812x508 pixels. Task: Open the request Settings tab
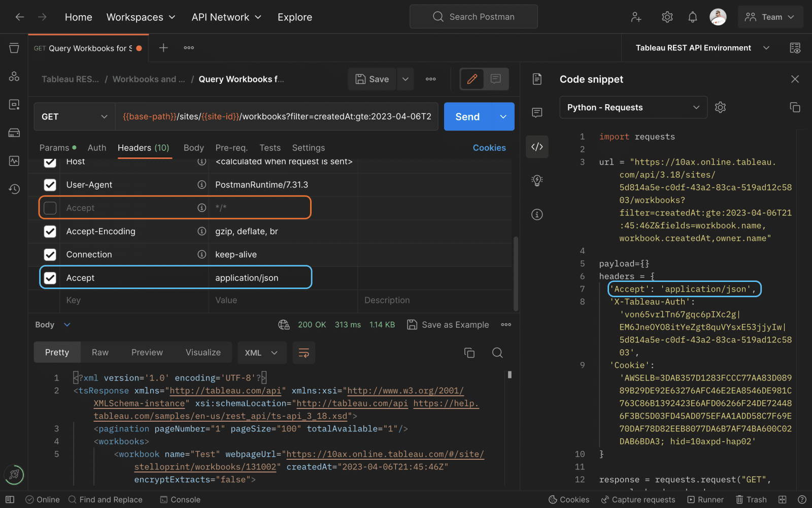[309, 148]
